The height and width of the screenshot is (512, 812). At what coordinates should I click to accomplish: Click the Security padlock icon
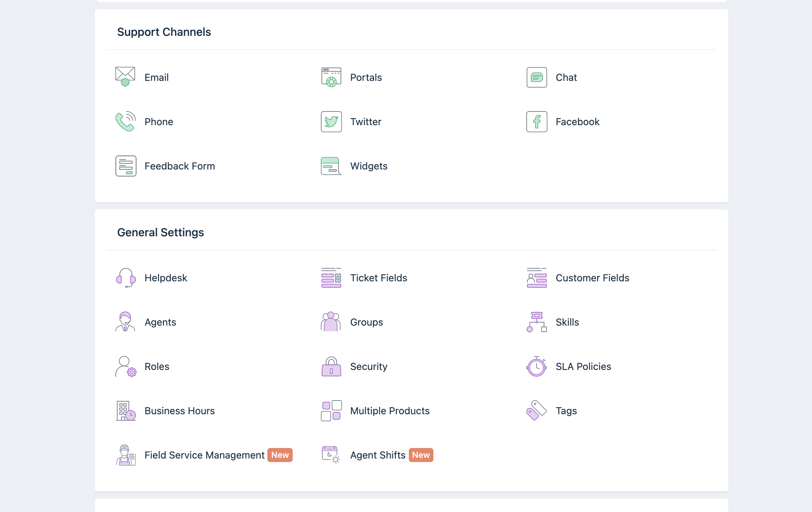(331, 366)
